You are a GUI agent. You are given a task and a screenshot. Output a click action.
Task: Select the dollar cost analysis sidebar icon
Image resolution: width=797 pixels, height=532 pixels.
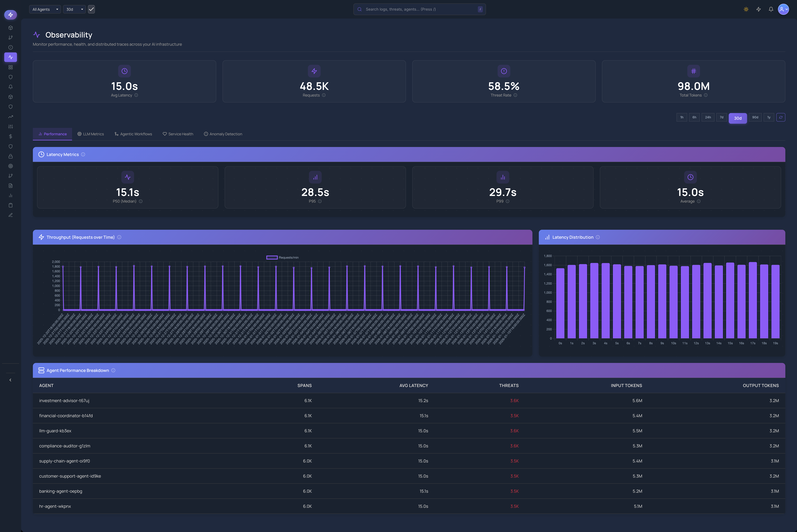coord(10,136)
